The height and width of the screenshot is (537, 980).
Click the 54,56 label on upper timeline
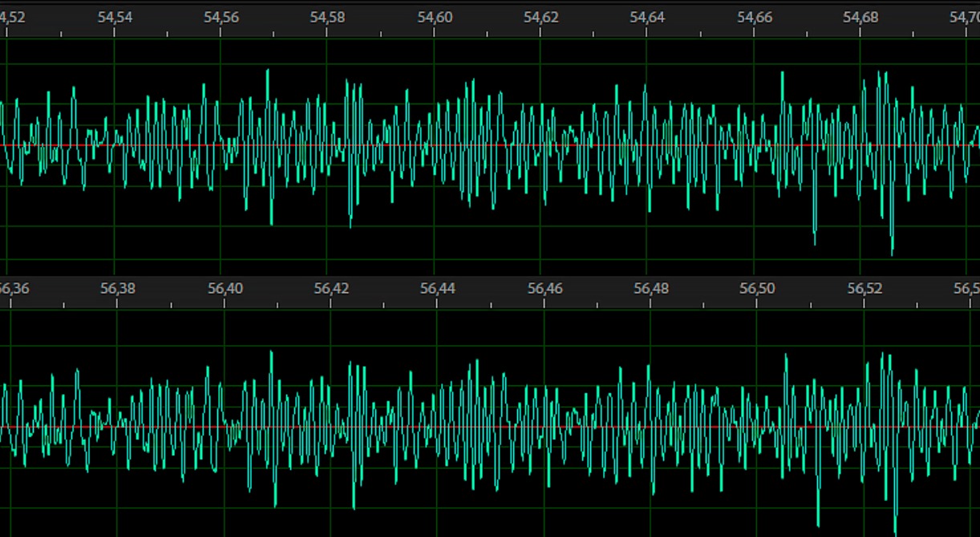(x=221, y=18)
